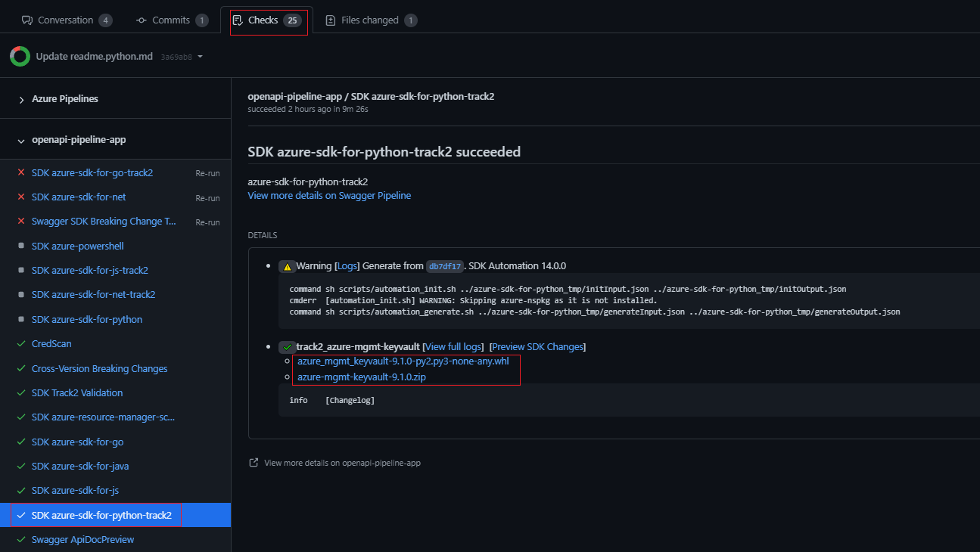The width and height of the screenshot is (980, 552).
Task: Click the red X icon beside SDK azure-sdk-for-go-track2
Action: pos(21,173)
